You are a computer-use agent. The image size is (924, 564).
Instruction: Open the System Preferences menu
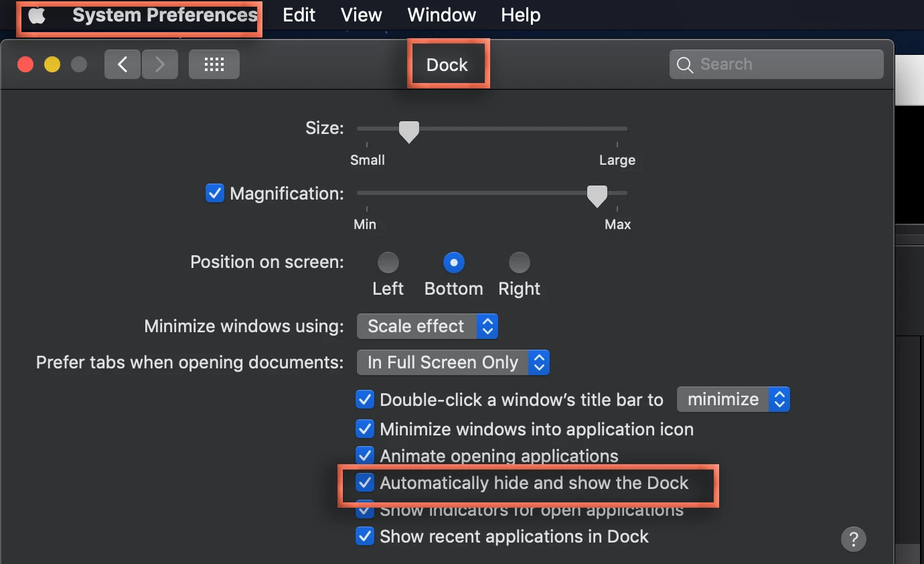tap(165, 15)
